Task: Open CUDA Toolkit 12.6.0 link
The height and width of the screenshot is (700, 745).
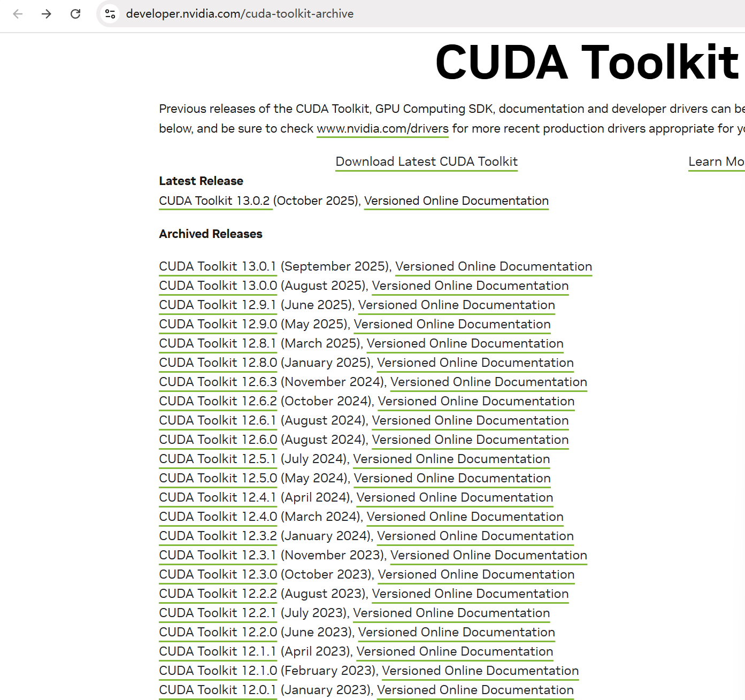Action: tap(218, 440)
